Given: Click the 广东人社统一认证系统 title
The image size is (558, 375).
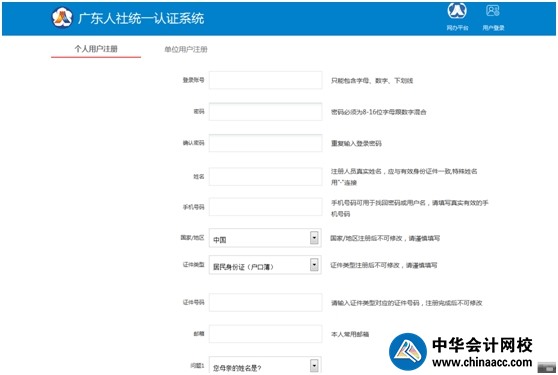Looking at the screenshot, I should pos(141,18).
